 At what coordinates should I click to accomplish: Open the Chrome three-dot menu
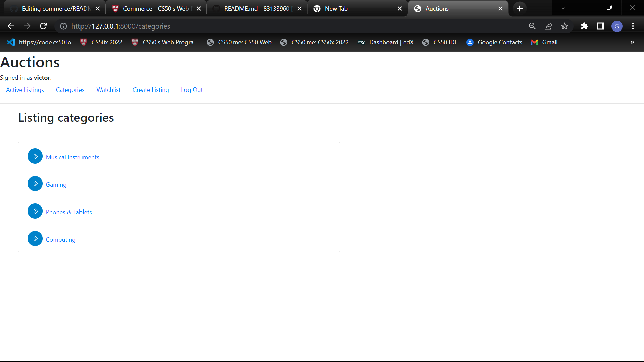[633, 26]
